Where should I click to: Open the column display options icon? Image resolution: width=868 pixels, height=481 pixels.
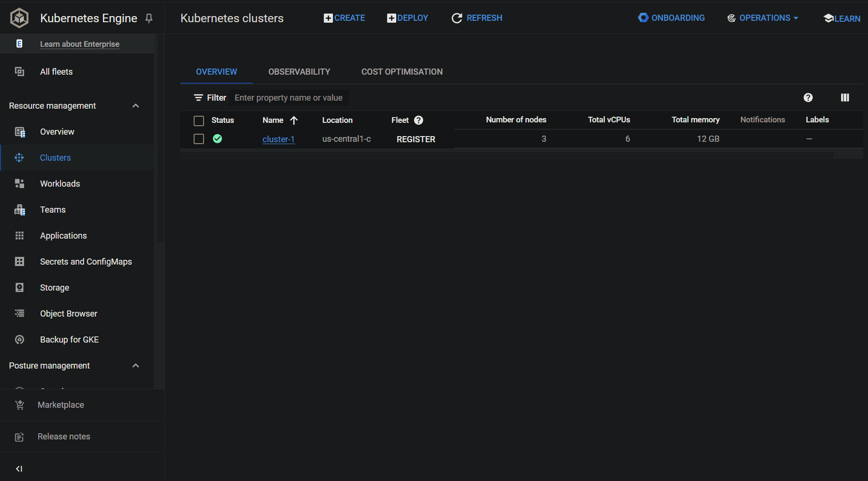coord(845,97)
